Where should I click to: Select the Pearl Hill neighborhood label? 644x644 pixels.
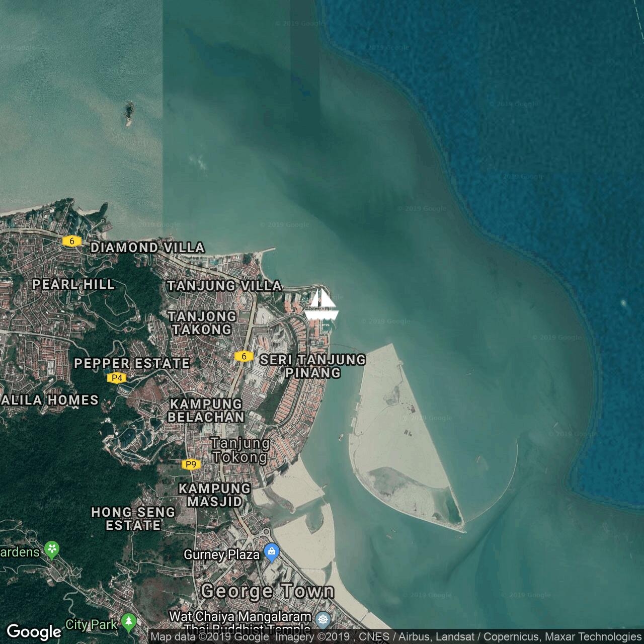73,284
